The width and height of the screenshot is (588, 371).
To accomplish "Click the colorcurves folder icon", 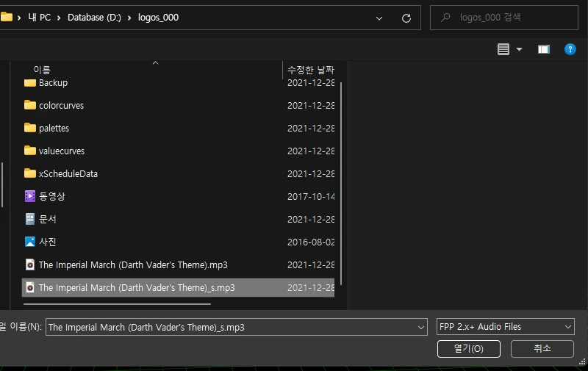I will tap(30, 105).
